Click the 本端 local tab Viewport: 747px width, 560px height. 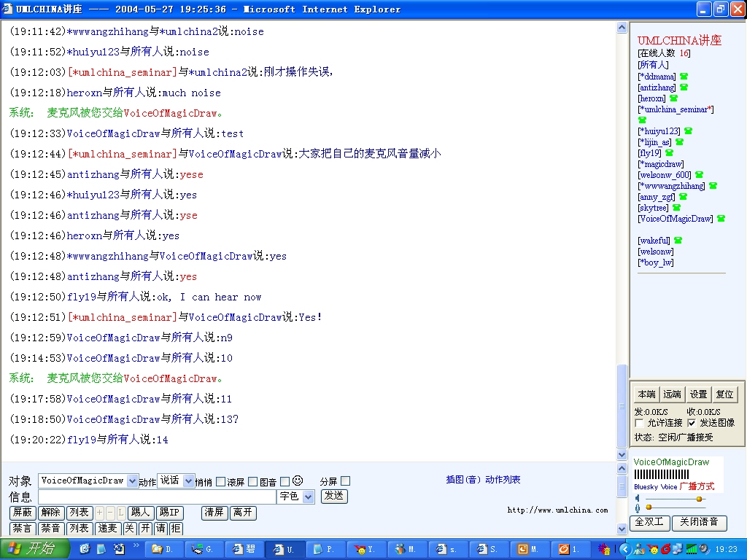coord(647,394)
